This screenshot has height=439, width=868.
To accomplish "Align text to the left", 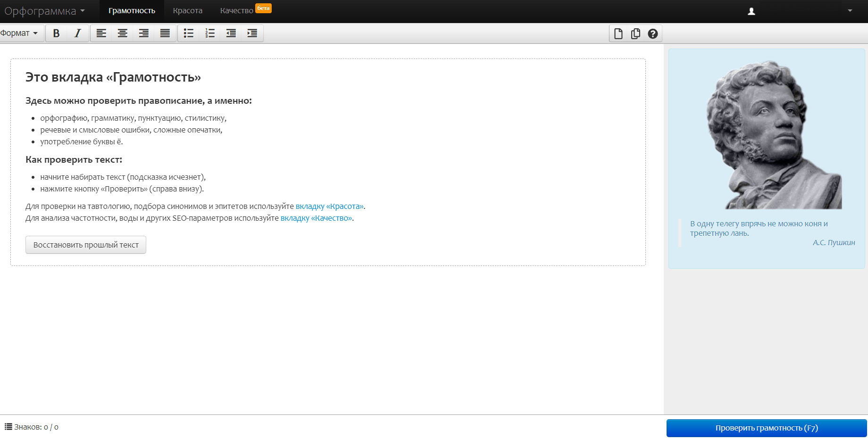I will pyautogui.click(x=101, y=33).
